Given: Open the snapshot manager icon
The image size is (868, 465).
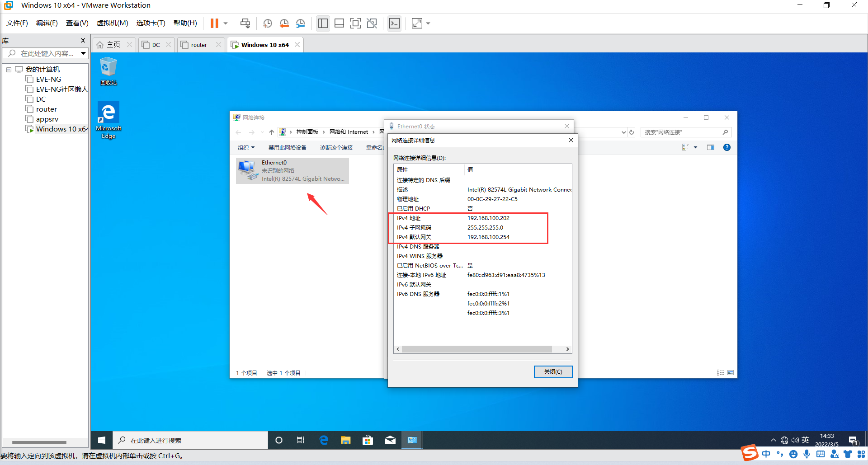Looking at the screenshot, I should click(x=300, y=23).
